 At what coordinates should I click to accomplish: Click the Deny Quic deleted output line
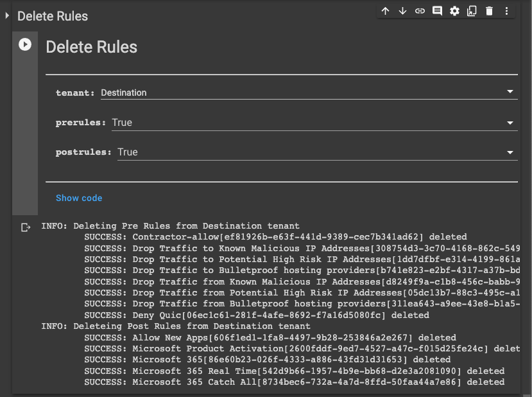256,315
